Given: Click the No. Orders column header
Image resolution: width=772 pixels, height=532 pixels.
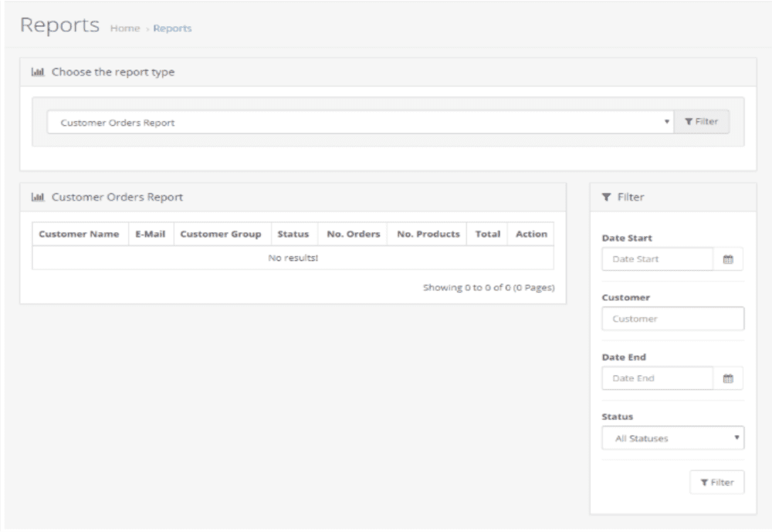Looking at the screenshot, I should pos(354,234).
